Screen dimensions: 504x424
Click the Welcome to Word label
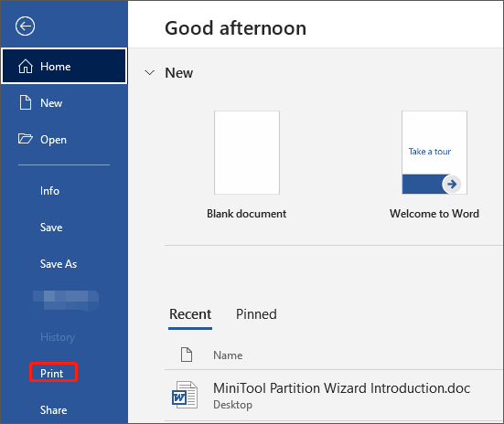click(x=434, y=214)
